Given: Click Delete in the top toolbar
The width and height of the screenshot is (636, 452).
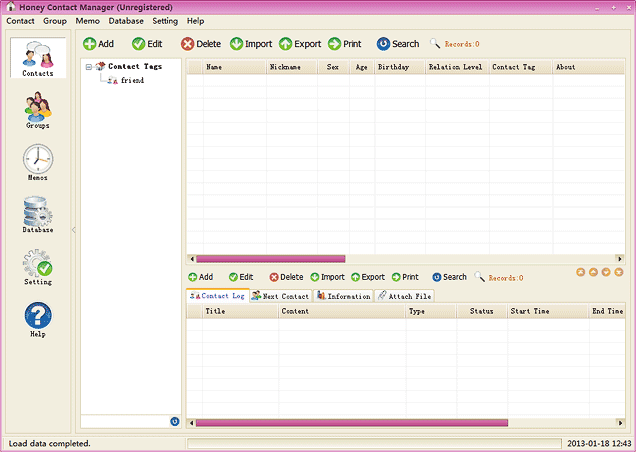Looking at the screenshot, I should (201, 44).
